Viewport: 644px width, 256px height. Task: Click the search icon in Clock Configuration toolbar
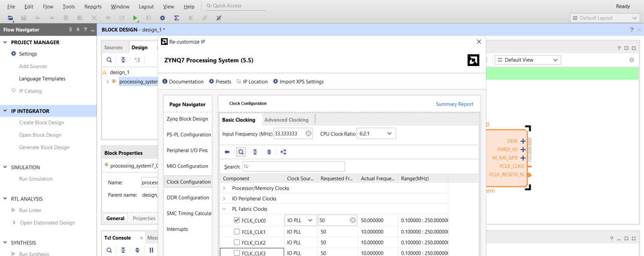(241, 152)
